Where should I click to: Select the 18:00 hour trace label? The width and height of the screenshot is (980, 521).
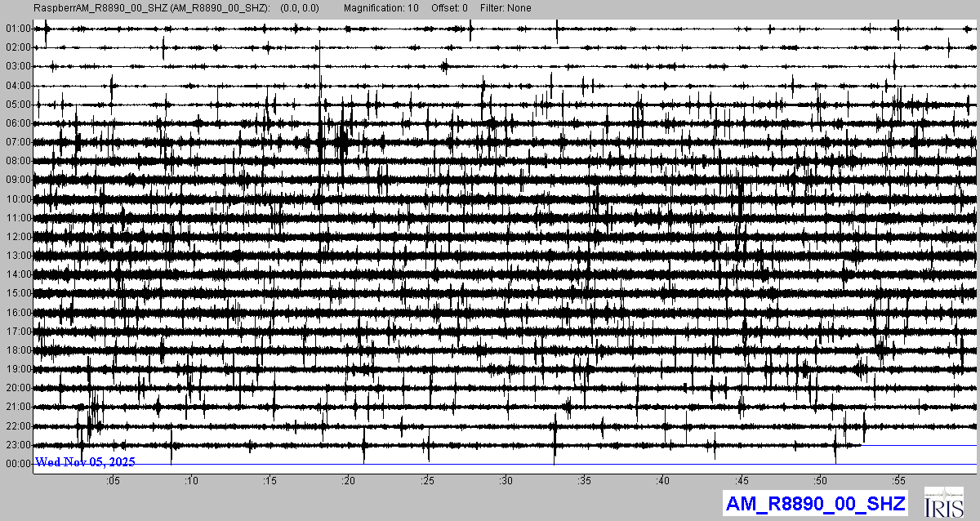(17, 350)
